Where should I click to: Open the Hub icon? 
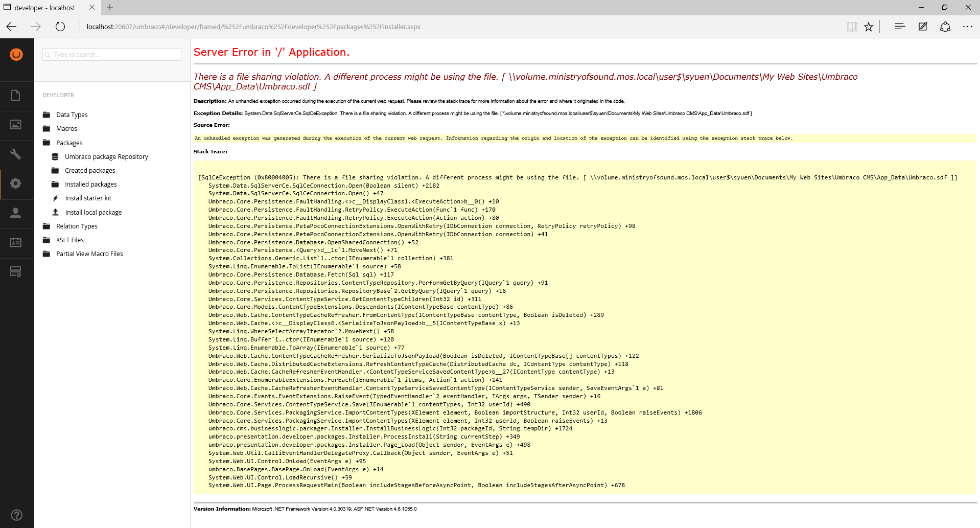tap(900, 27)
